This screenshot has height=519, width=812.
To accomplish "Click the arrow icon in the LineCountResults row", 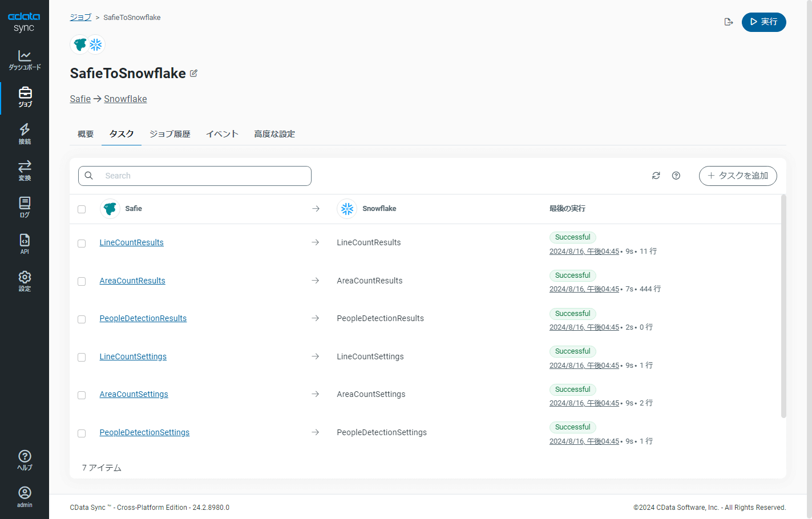I will point(316,242).
